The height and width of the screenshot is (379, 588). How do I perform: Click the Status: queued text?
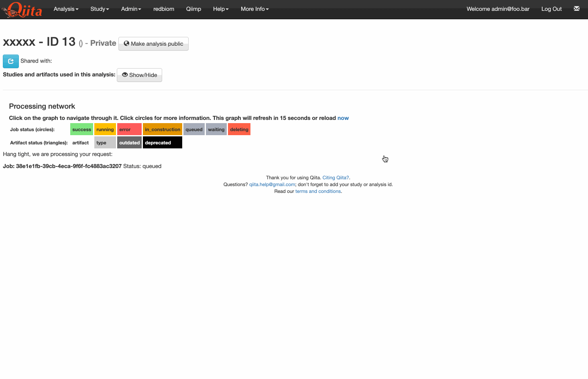pos(142,166)
